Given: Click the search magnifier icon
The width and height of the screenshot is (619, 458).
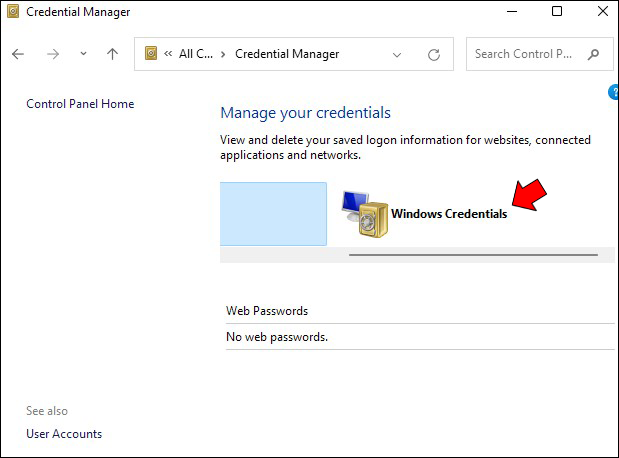Looking at the screenshot, I should pyautogui.click(x=594, y=54).
